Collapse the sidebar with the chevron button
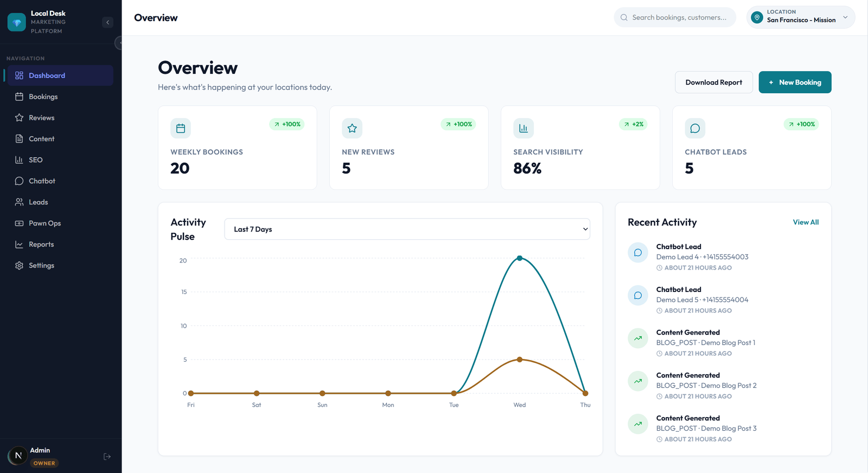 coord(107,22)
